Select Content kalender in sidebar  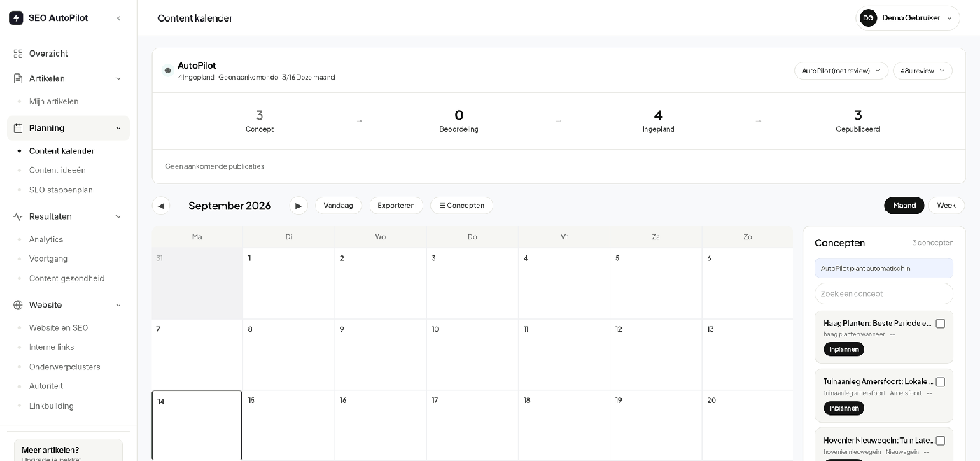(x=62, y=151)
